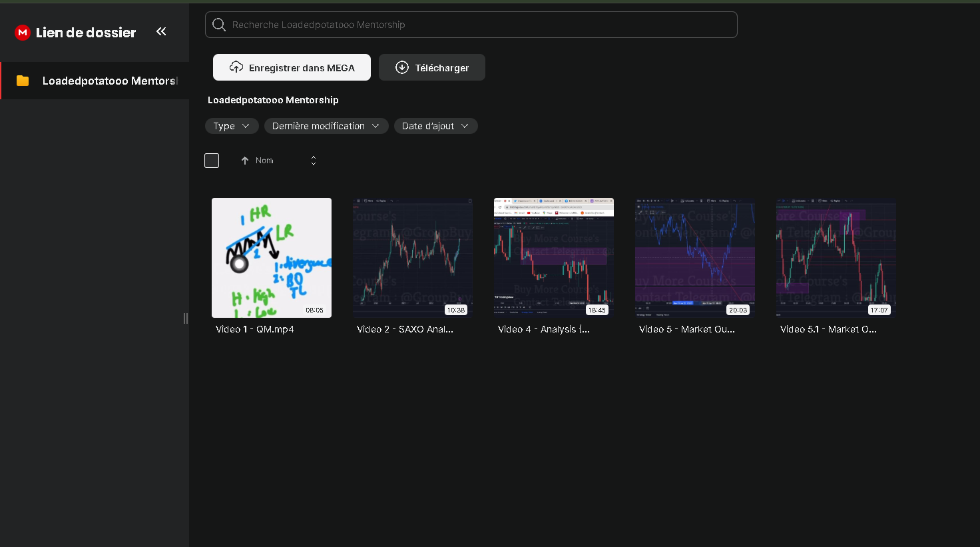Click the up arrow sort direction icon

tap(245, 161)
